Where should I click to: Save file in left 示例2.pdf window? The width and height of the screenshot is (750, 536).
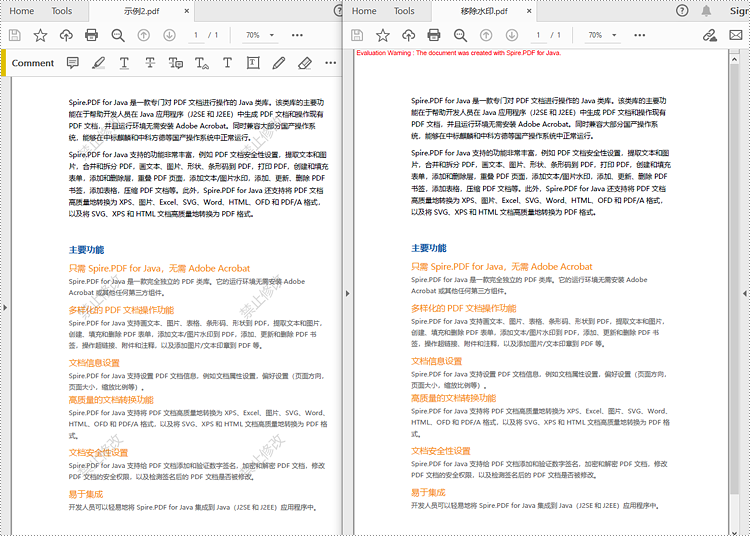point(15,35)
